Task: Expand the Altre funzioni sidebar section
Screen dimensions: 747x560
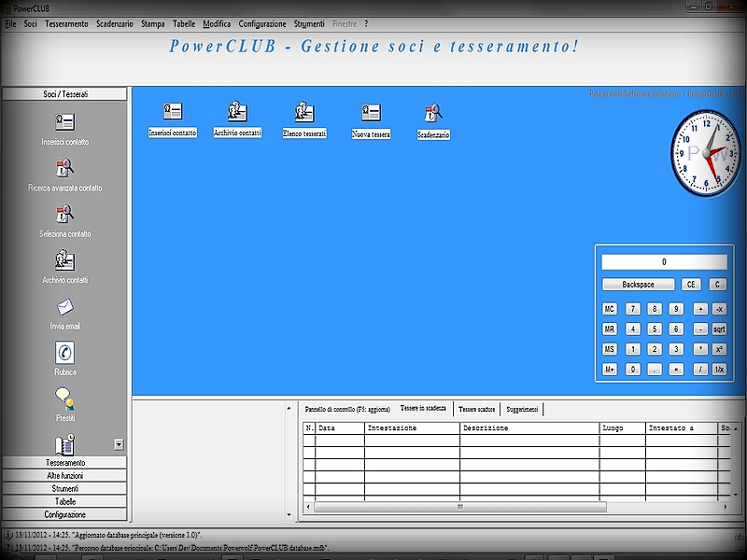Action: (x=64, y=476)
